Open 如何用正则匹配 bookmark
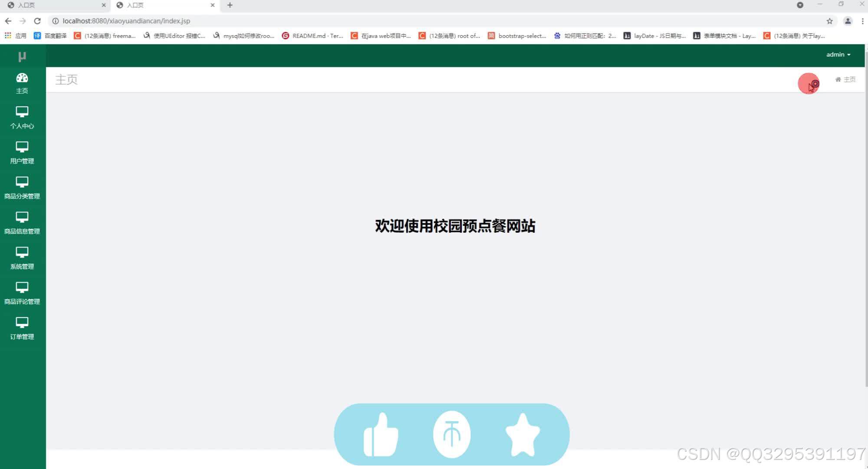The width and height of the screenshot is (868, 469). 585,36
